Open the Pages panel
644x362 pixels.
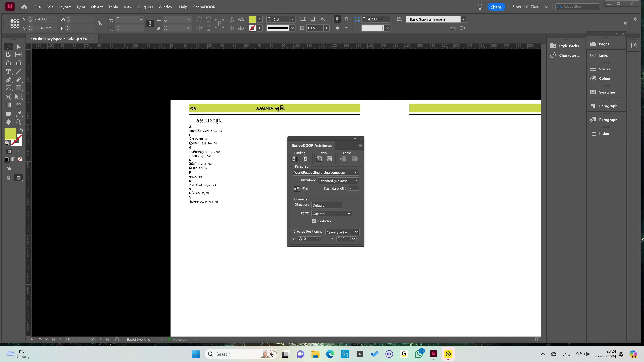(x=604, y=44)
